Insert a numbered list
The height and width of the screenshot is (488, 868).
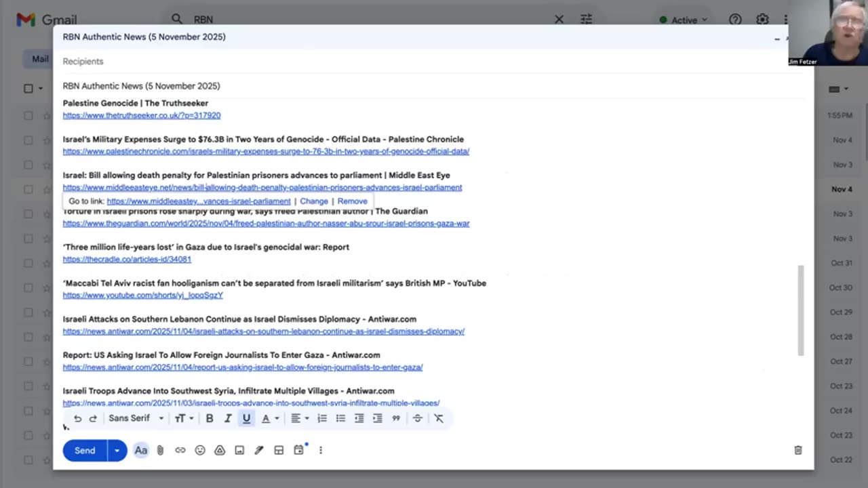pos(322,418)
